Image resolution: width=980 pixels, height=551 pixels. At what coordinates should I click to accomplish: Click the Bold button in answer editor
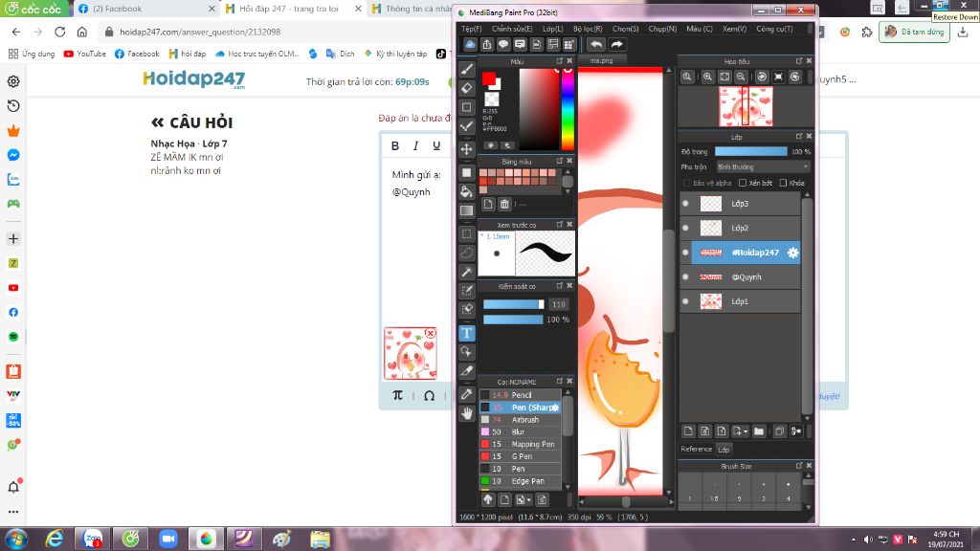tap(395, 145)
